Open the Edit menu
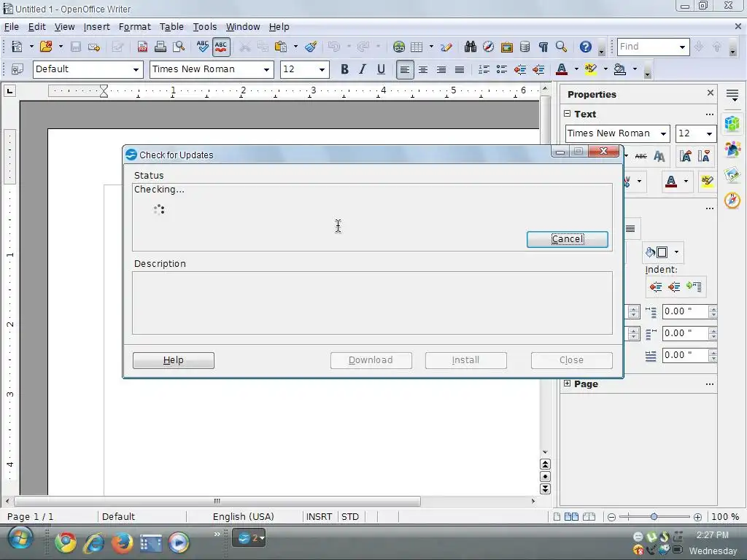 [x=36, y=27]
